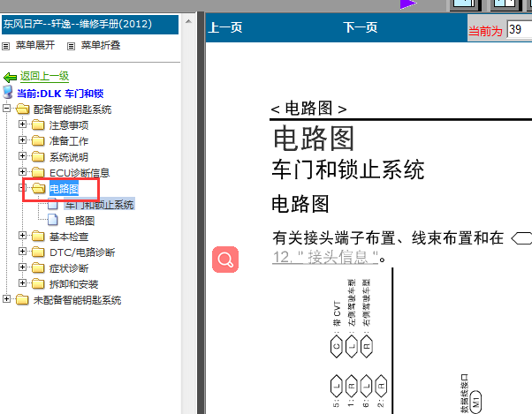Select the 配备智能钥匙系统 tree label

tap(72, 109)
